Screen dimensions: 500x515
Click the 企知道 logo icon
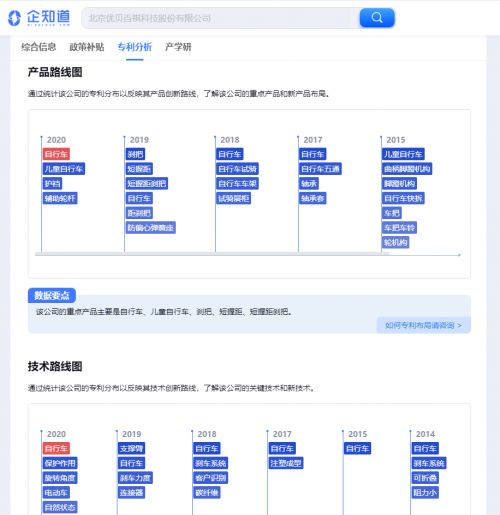click(x=14, y=18)
